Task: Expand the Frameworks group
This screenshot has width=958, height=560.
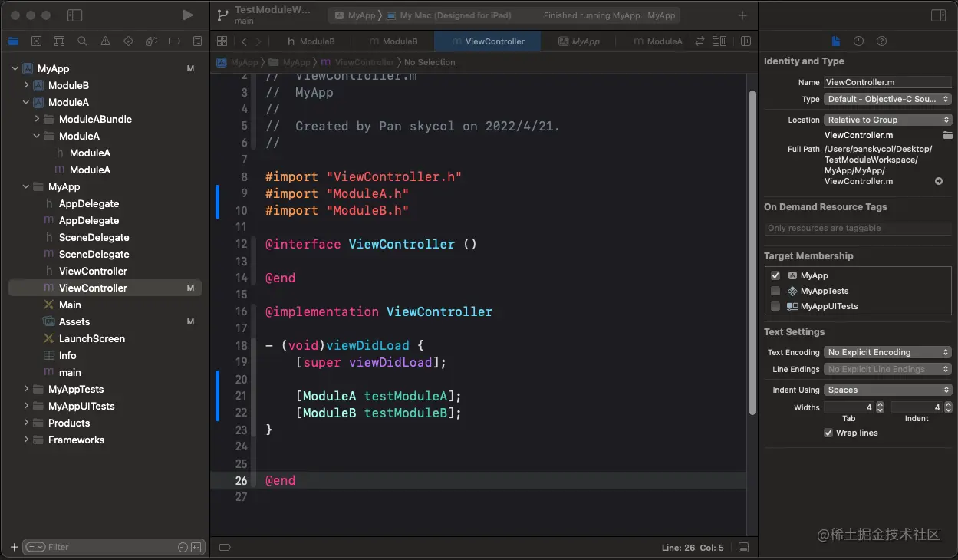Action: pos(25,440)
